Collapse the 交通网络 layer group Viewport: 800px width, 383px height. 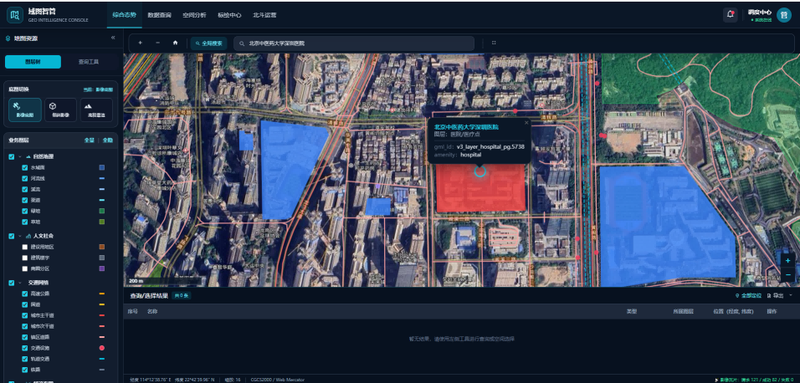pyautogui.click(x=20, y=283)
